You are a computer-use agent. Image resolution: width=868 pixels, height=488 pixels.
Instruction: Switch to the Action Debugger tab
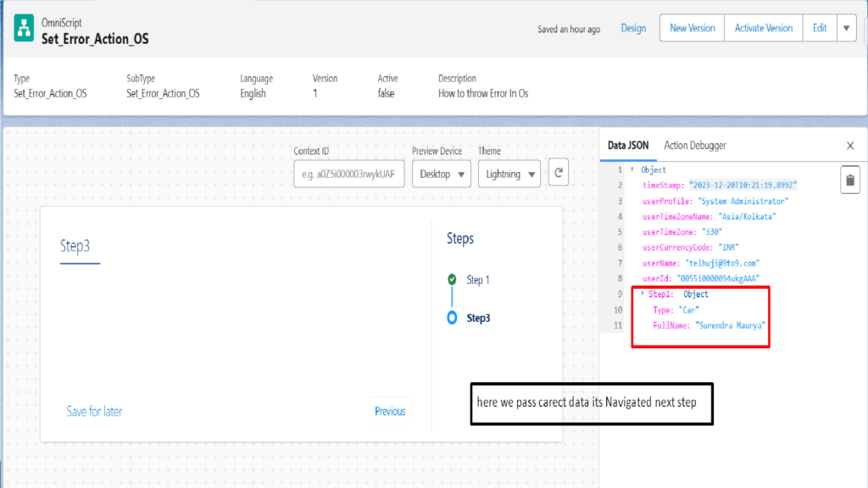click(695, 146)
